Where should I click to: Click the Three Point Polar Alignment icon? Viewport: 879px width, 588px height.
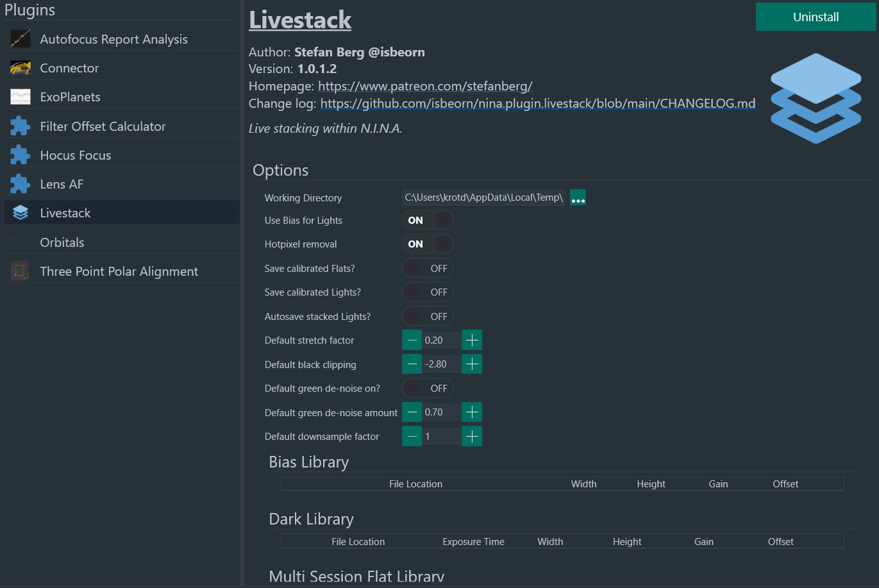coord(21,271)
